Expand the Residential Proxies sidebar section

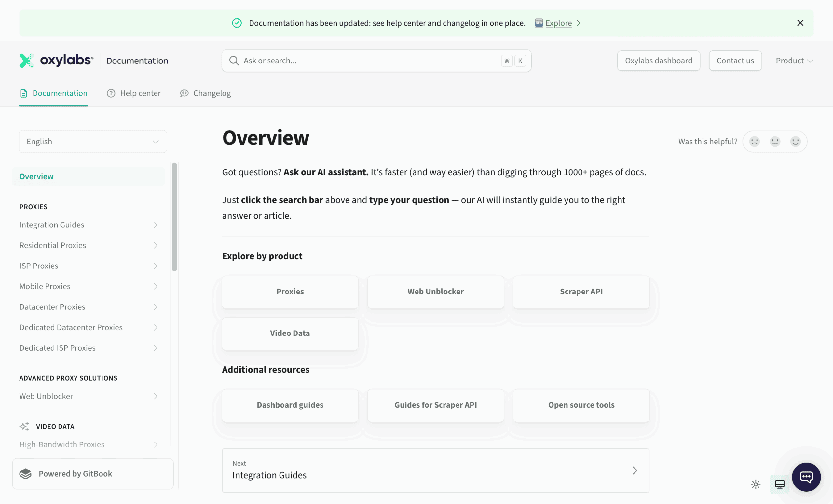click(x=89, y=245)
